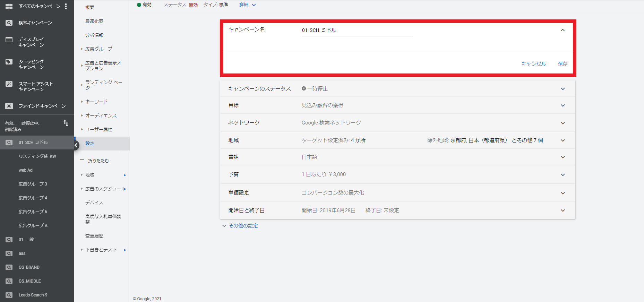
Task: Click the ショッピングキャンペーン tag icon
Action: [x=9, y=62]
